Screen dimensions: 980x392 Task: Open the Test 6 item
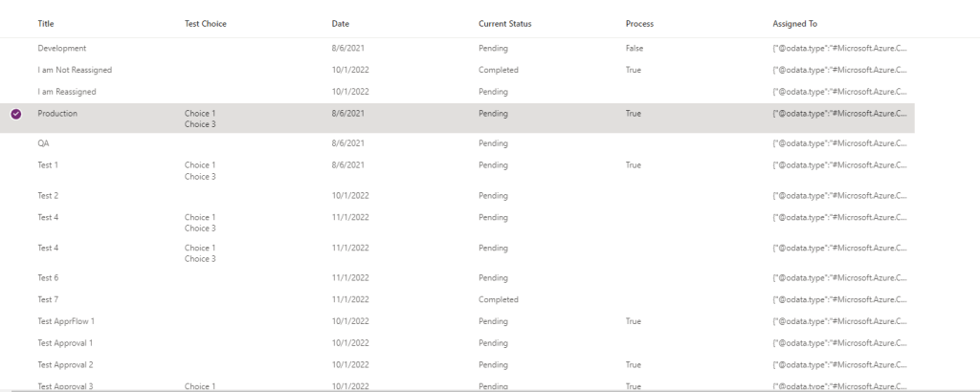[48, 278]
